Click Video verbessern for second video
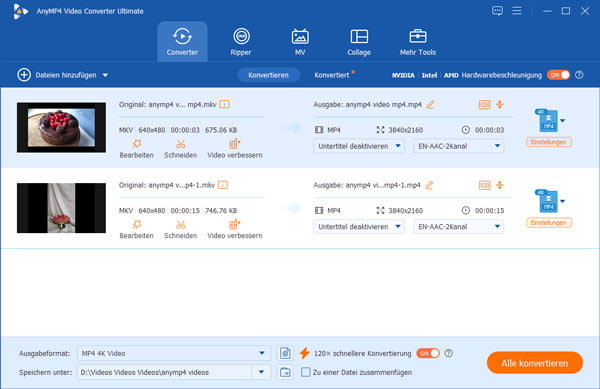 (235, 229)
